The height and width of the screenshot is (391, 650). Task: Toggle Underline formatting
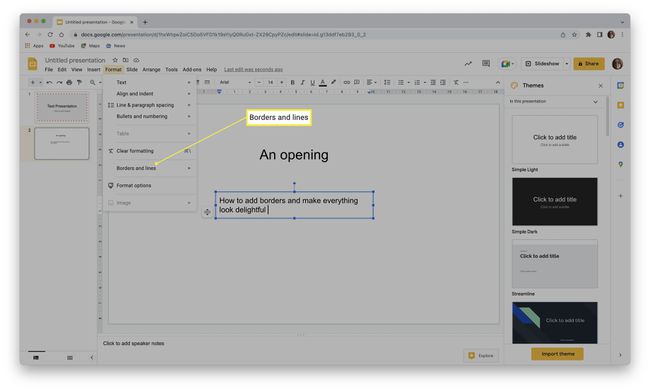point(313,83)
